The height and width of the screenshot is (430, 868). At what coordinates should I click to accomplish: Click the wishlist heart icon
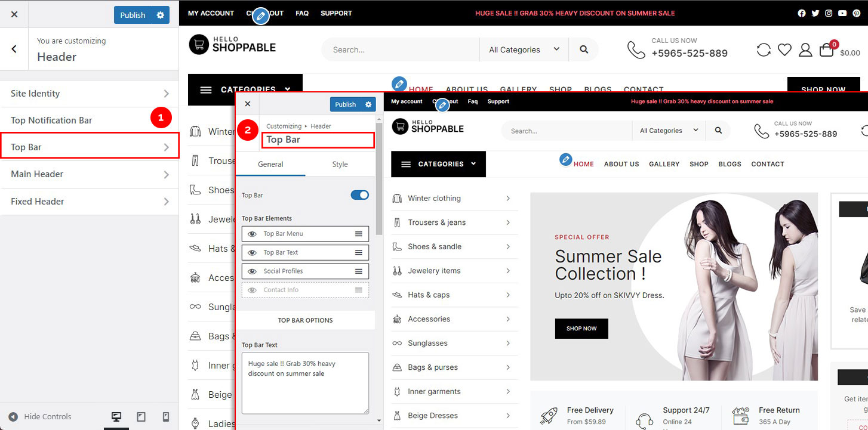coord(784,50)
